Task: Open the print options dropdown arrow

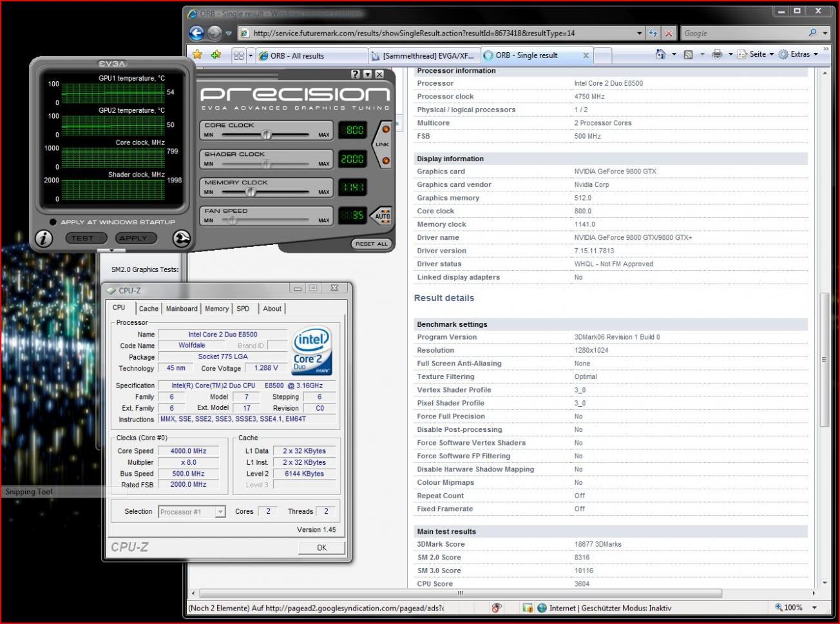Action: tap(730, 55)
